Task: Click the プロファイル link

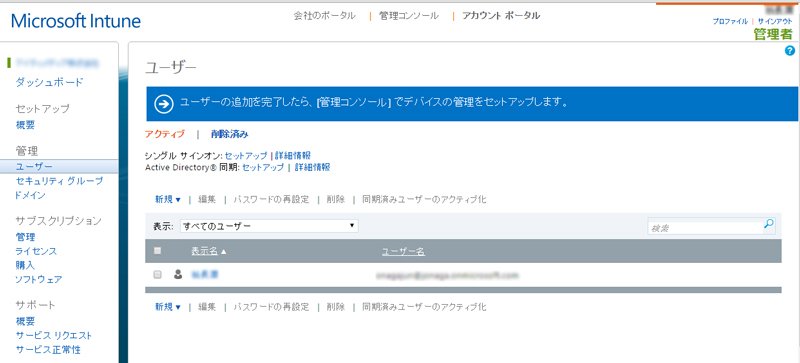Action: [730, 21]
